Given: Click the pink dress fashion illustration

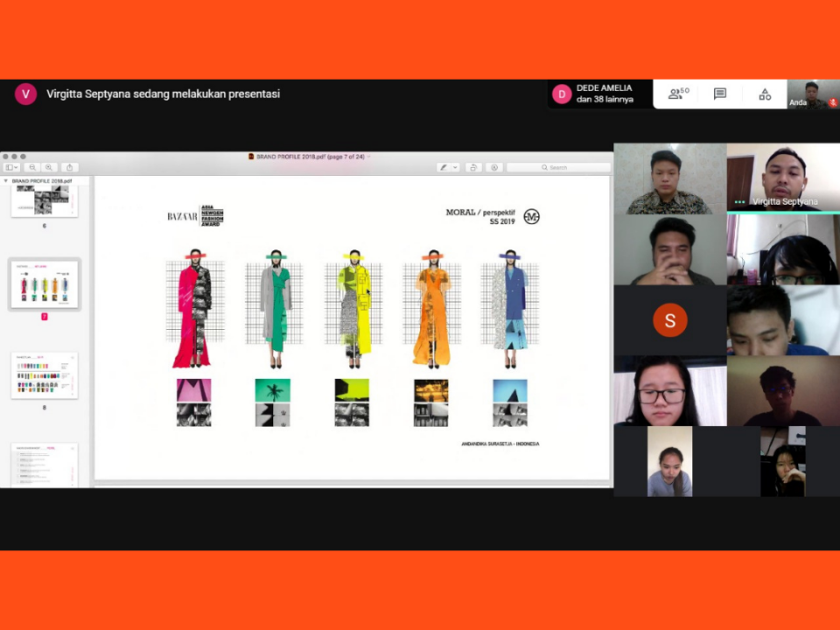Looking at the screenshot, I should tap(194, 309).
